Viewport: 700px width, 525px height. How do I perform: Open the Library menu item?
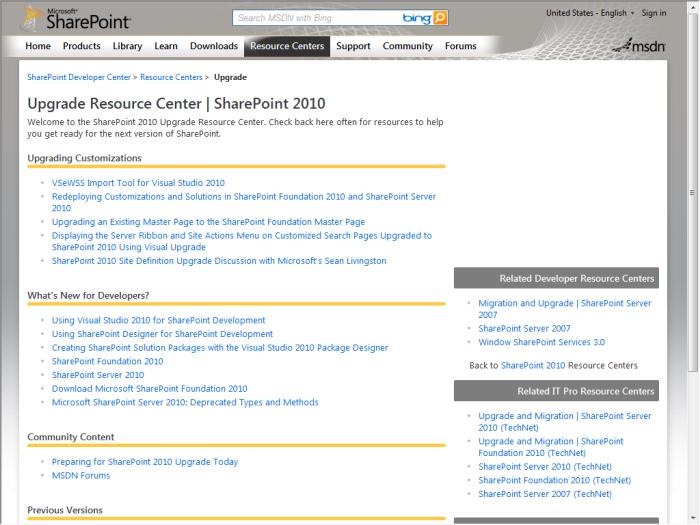[x=127, y=46]
